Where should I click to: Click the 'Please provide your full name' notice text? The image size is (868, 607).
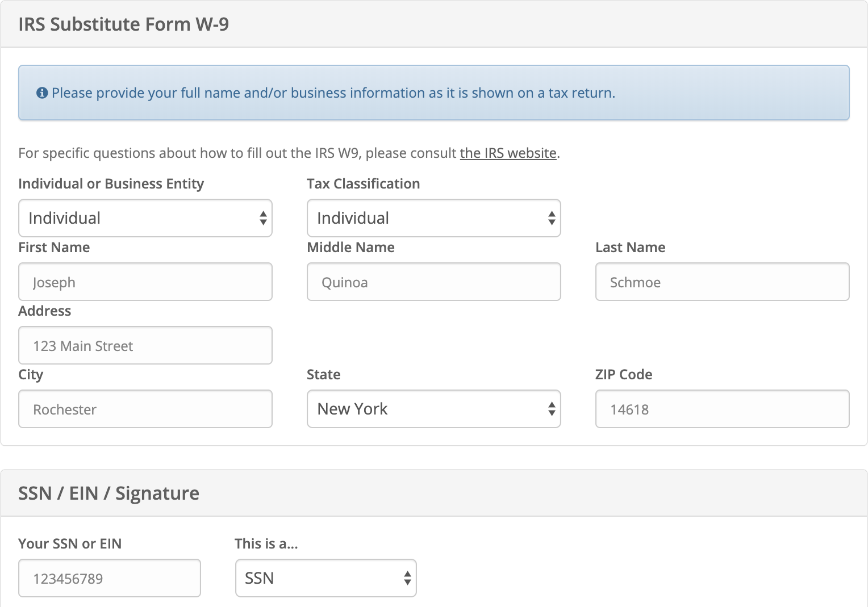[x=333, y=93]
